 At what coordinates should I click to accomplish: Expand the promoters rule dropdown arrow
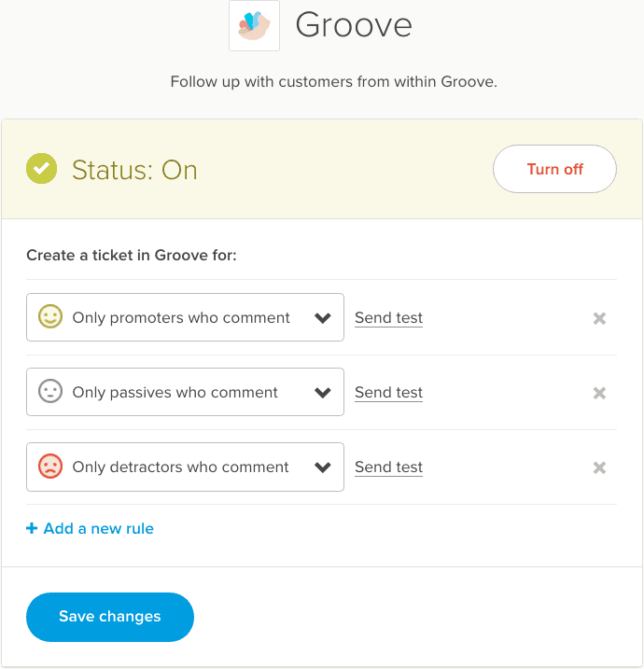pos(323,318)
